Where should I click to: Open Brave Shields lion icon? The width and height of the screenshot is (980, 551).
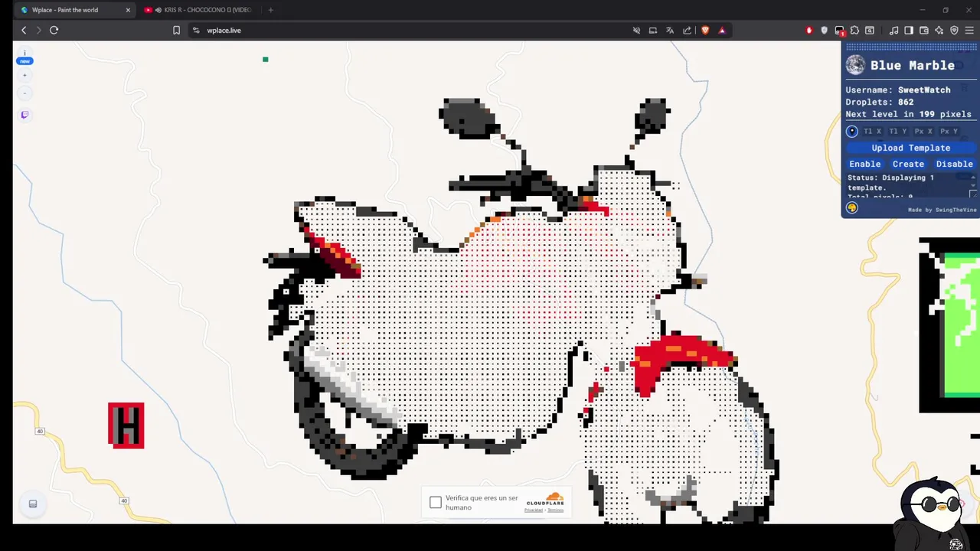pyautogui.click(x=705, y=30)
